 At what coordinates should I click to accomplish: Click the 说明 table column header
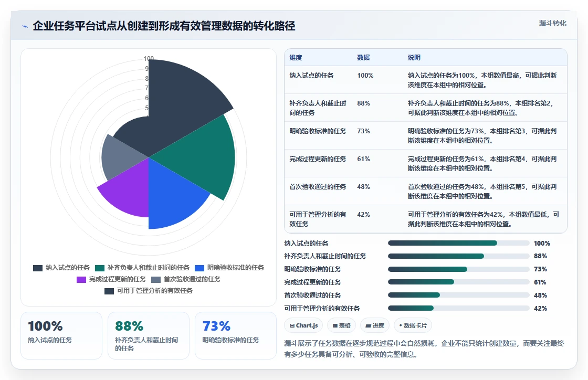414,57
